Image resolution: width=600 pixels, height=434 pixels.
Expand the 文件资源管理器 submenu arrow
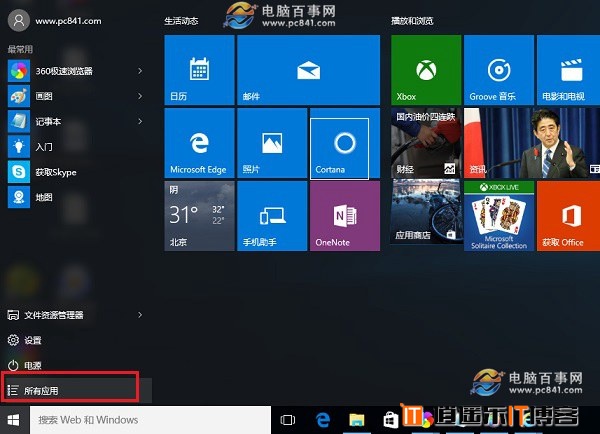[140, 315]
